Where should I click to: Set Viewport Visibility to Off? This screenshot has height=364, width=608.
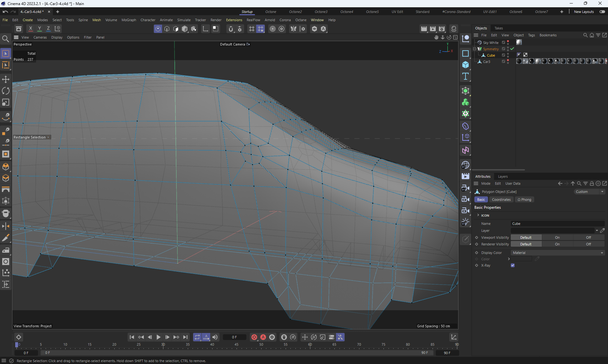[588, 238]
